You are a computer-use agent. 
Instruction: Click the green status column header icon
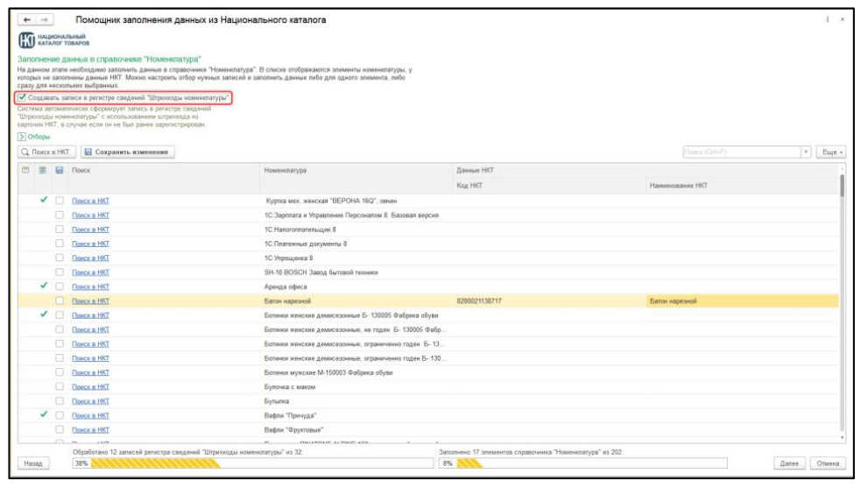click(x=43, y=170)
